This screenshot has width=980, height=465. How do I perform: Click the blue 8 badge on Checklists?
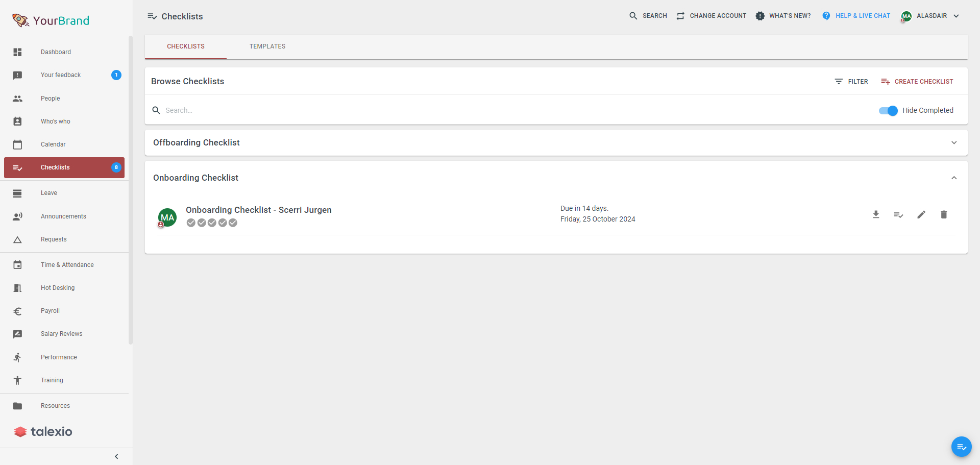116,167
